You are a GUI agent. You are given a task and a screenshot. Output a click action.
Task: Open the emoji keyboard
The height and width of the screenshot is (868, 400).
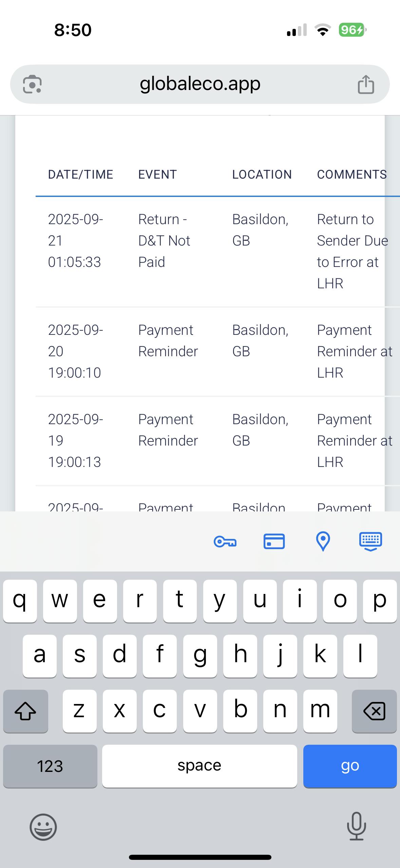43,827
